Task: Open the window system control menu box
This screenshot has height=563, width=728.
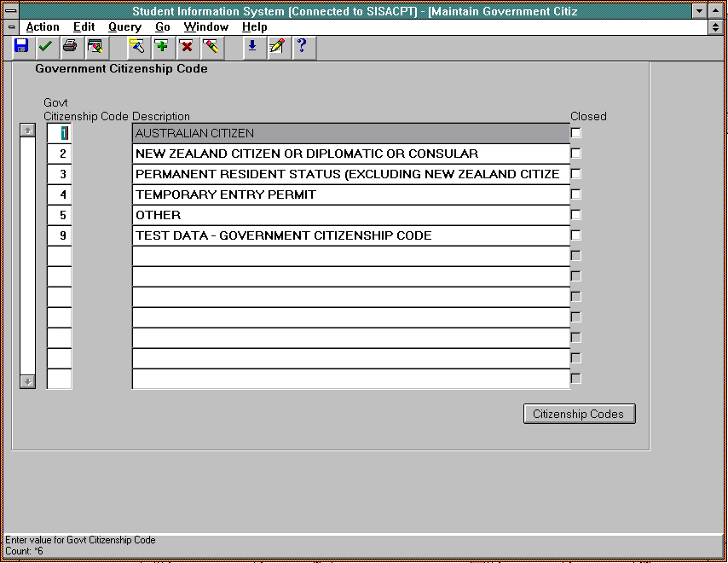Action: tap(11, 11)
